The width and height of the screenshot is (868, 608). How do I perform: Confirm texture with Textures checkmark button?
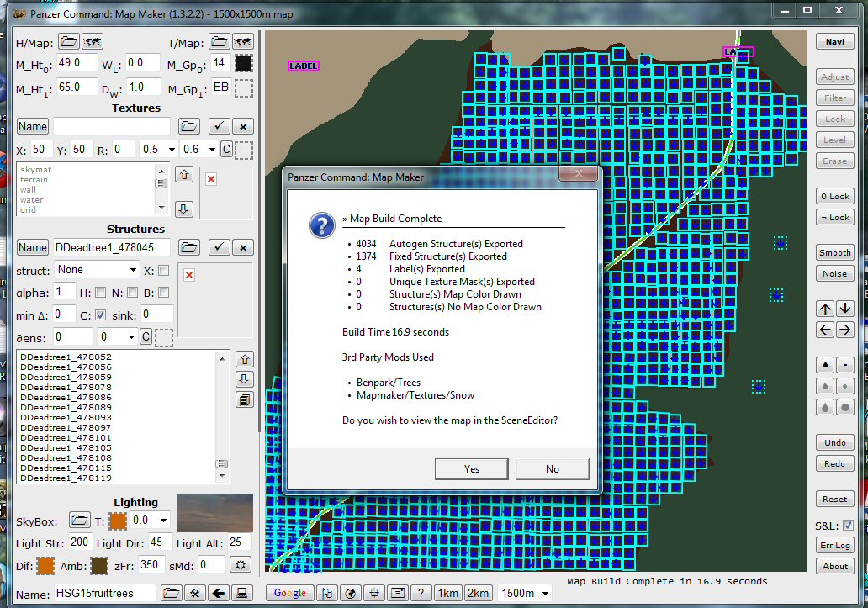click(x=220, y=126)
